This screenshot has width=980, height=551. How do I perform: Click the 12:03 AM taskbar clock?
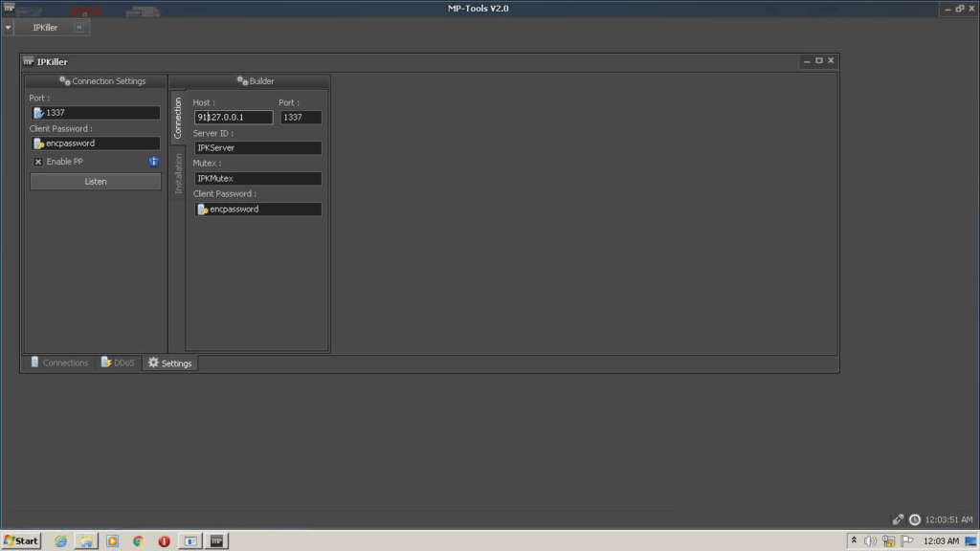point(941,541)
